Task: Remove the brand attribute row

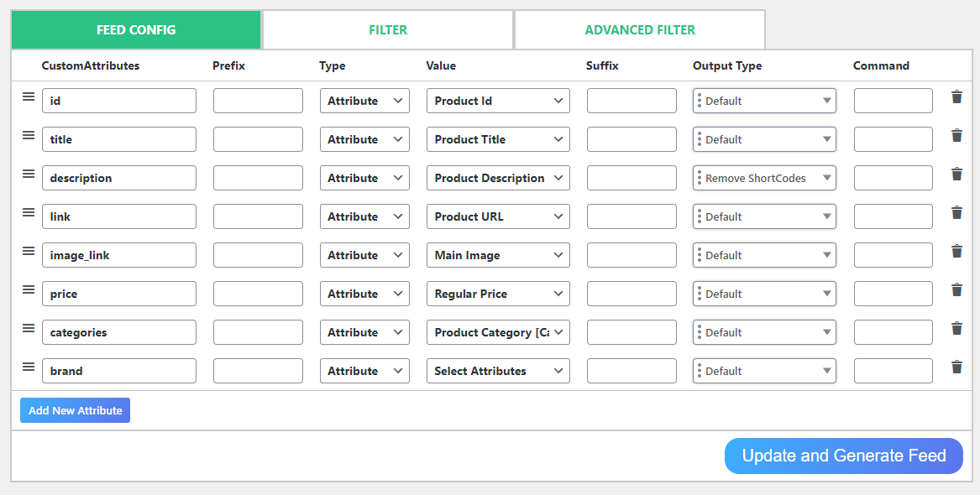Action: click(956, 367)
